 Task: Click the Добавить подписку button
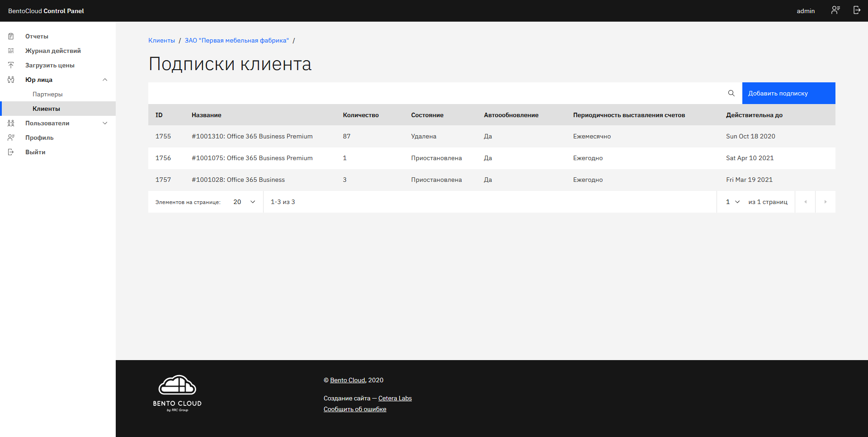point(788,93)
